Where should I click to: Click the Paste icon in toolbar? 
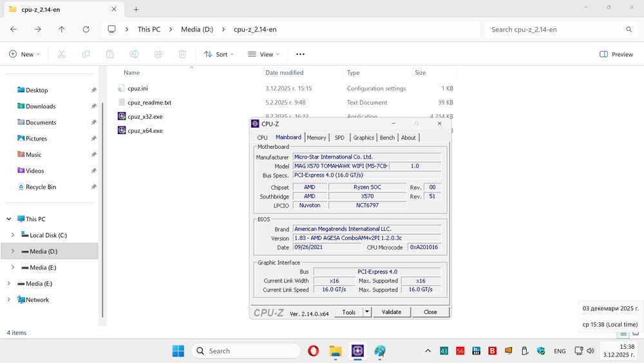pyautogui.click(x=109, y=54)
